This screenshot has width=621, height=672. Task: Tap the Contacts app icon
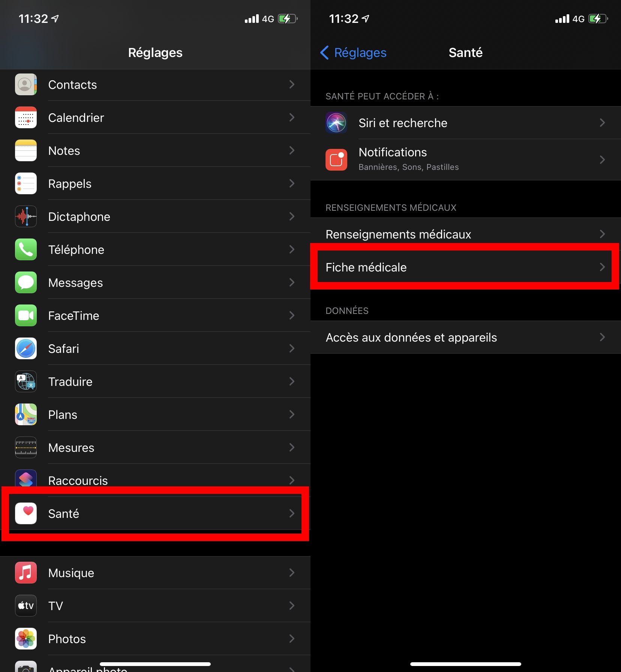point(26,85)
